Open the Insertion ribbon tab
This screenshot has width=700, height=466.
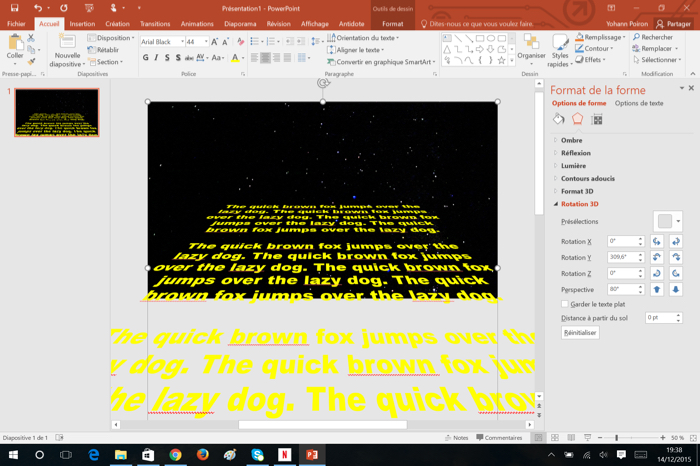82,24
